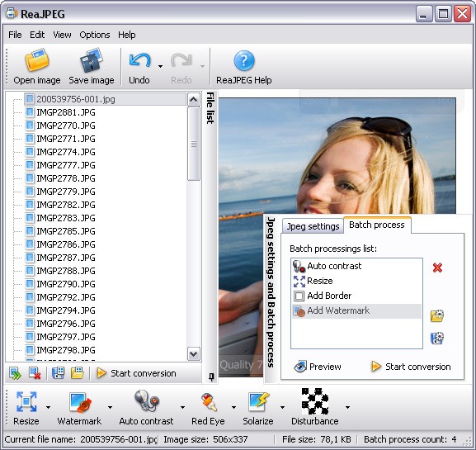Expand the Undo history dropdown arrow
The width and height of the screenshot is (476, 450).
click(160, 66)
